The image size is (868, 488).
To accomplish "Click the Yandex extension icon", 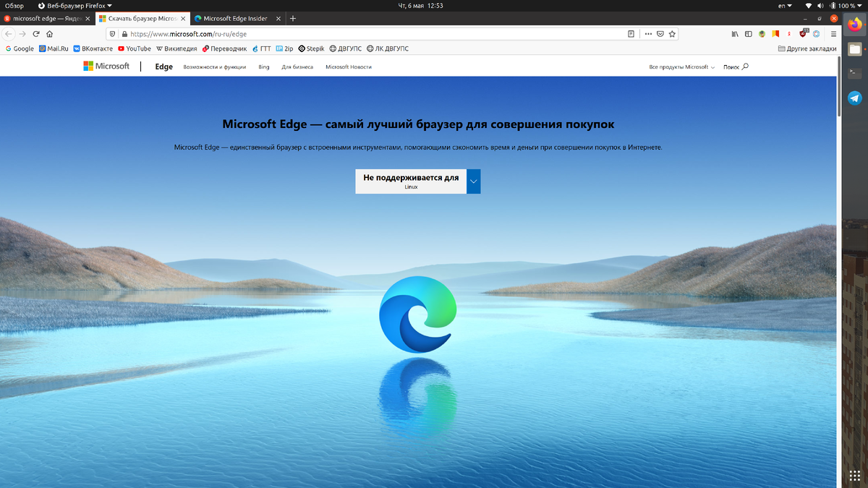I will tap(788, 33).
